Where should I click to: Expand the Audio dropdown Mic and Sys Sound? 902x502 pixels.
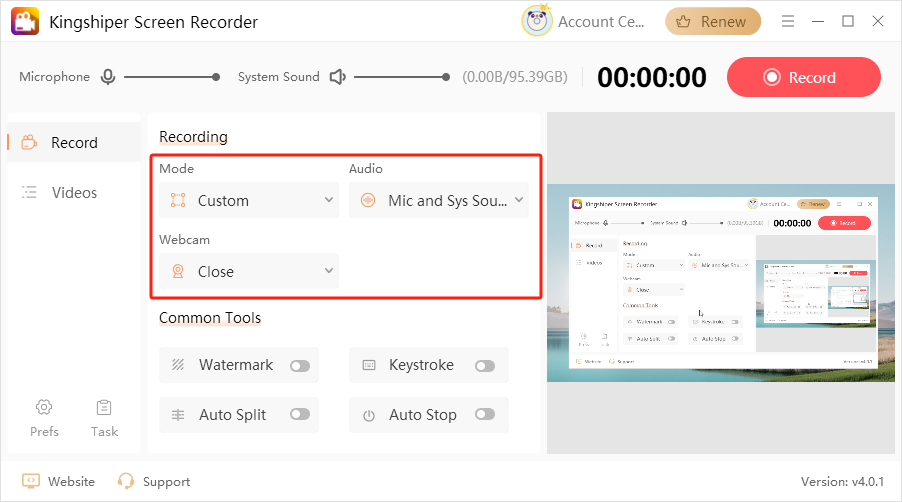click(438, 200)
